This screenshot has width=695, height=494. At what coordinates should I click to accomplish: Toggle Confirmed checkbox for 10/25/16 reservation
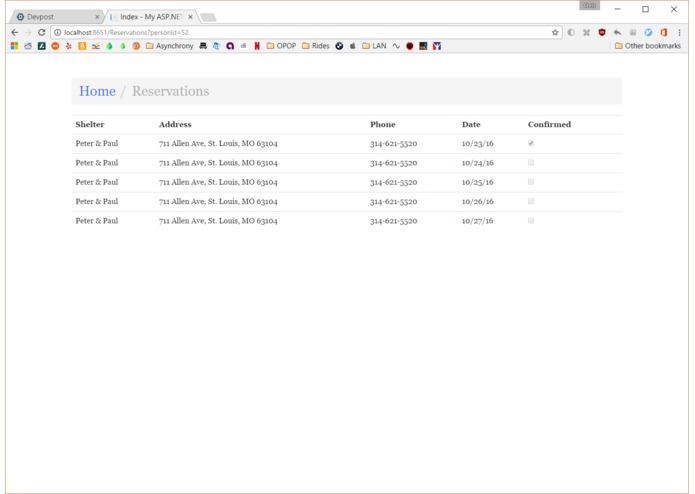531,182
